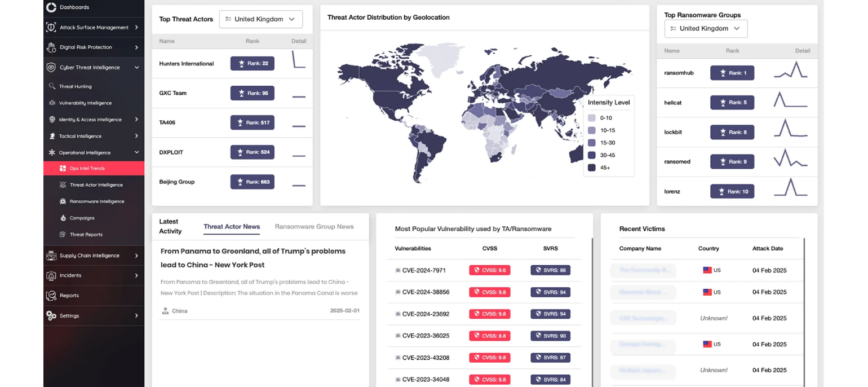Click the Reports icon in sidebar

click(51, 296)
